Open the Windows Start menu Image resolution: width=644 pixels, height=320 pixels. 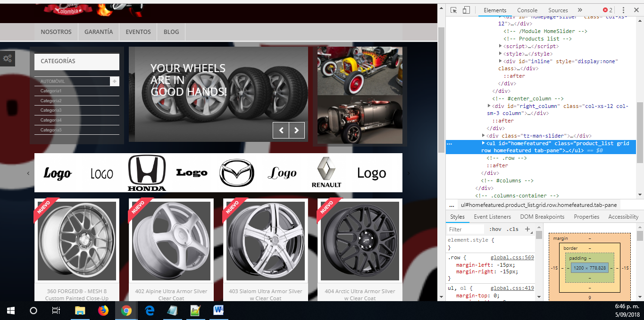pyautogui.click(x=11, y=311)
